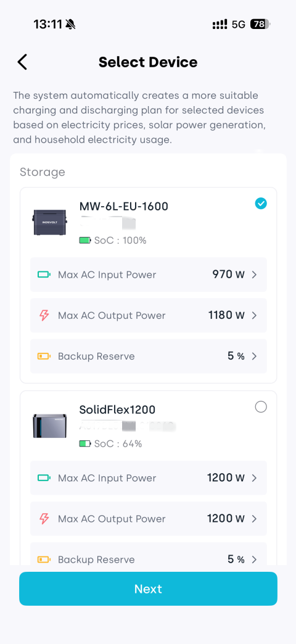Open SolidFlex1200 Max AC Output Power row
Image resolution: width=296 pixels, height=644 pixels.
tap(149, 519)
